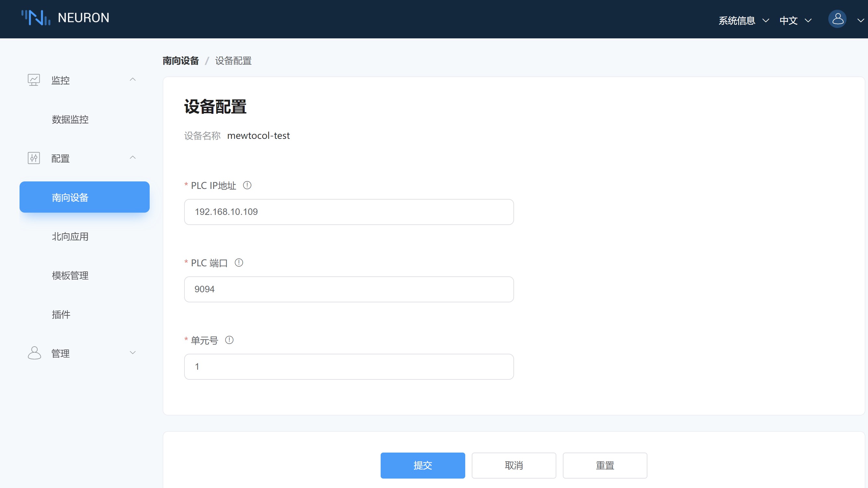The image size is (868, 488).
Task: Click the PLC IP address info icon
Action: (247, 185)
